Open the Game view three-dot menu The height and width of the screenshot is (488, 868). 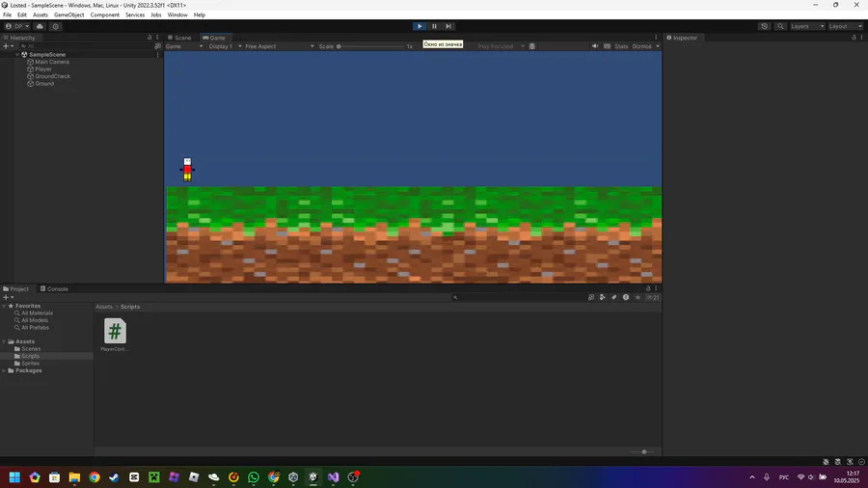pyautogui.click(x=656, y=38)
